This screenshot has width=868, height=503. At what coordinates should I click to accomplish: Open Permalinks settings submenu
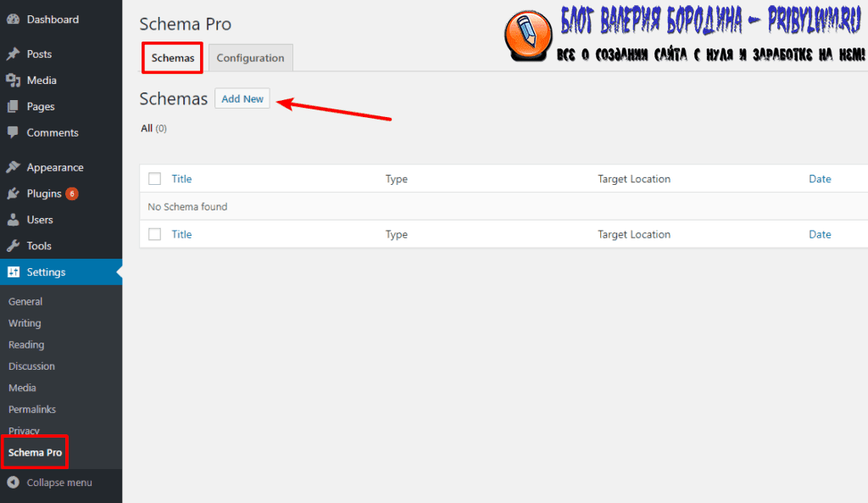[32, 410]
